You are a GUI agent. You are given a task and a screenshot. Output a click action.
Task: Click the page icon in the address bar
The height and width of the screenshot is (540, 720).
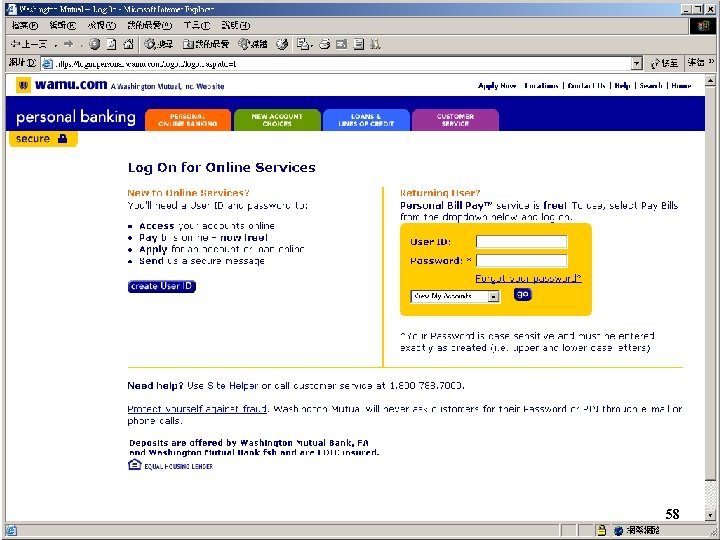[x=47, y=63]
